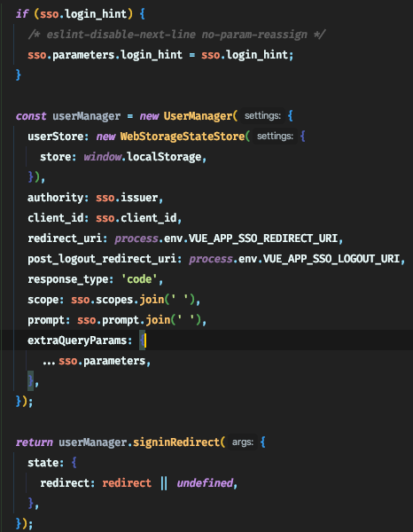Click 'sso.issuer' value

(x=127, y=198)
